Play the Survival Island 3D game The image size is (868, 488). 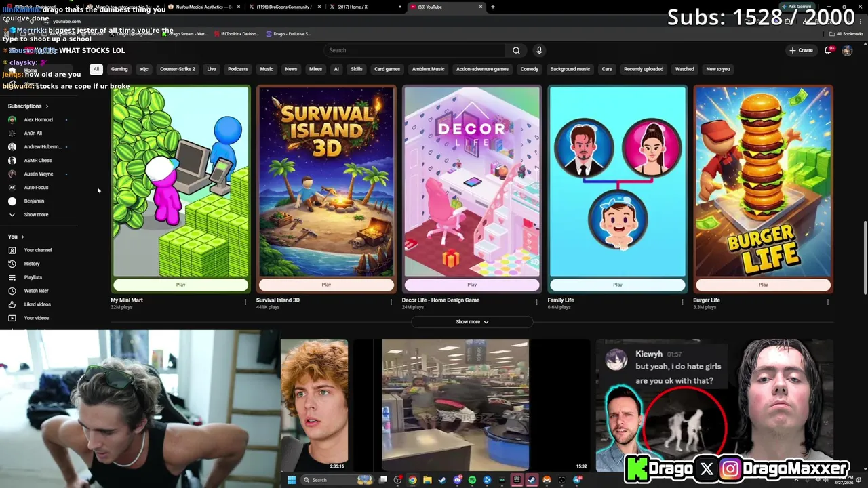click(x=326, y=285)
